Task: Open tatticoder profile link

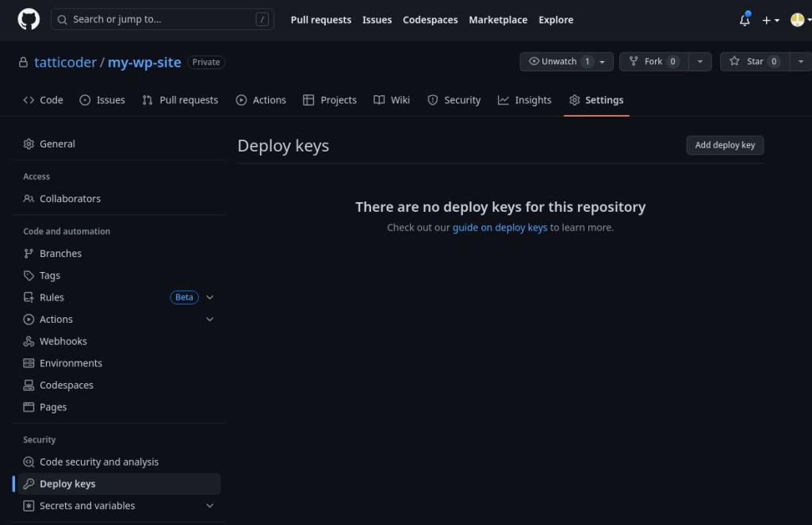Action: point(65,62)
